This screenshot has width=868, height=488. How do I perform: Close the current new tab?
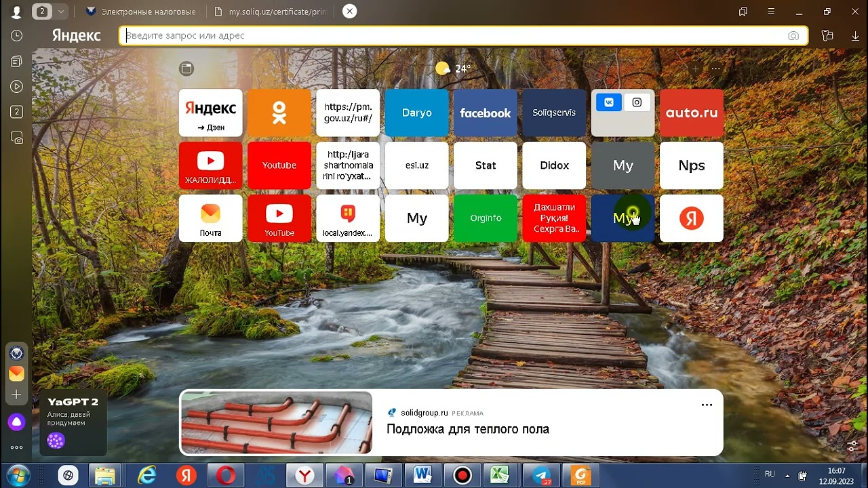click(349, 12)
